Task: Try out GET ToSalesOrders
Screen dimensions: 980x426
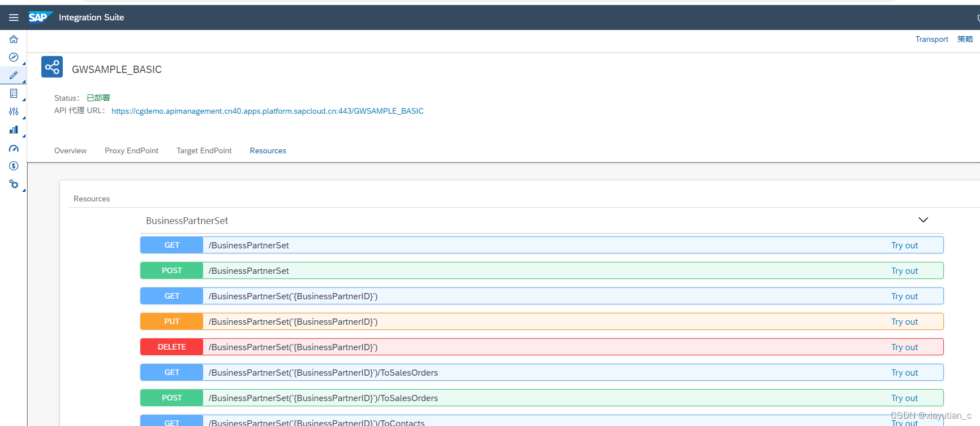Action: pyautogui.click(x=904, y=373)
